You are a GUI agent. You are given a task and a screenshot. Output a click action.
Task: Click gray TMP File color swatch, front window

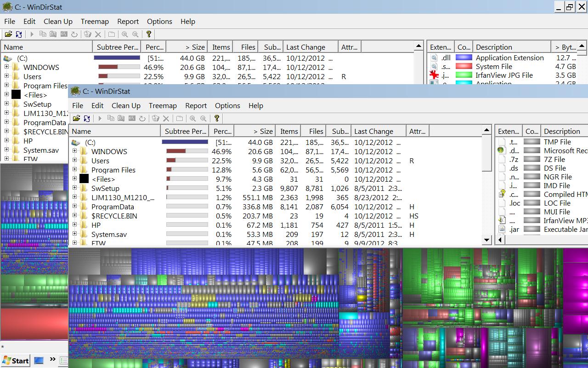(x=531, y=142)
